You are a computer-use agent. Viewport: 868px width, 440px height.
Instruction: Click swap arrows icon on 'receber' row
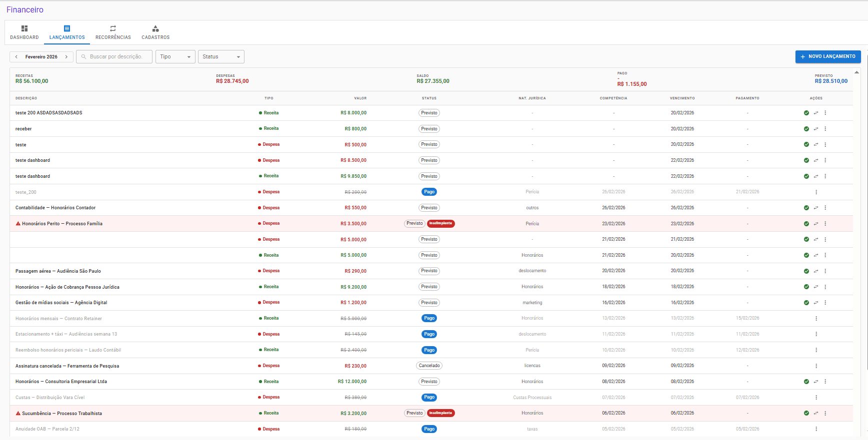(816, 129)
